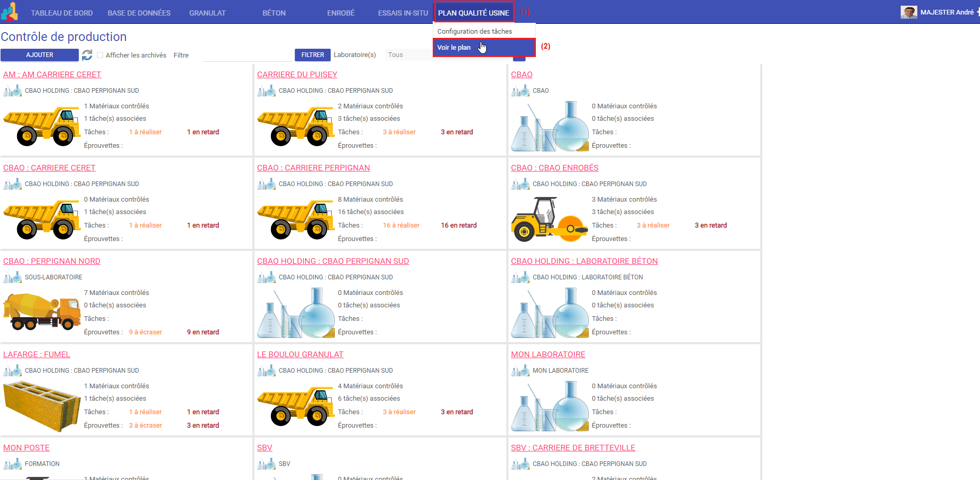The image size is (980, 480).
Task: Click into the Filtre text field
Action: (247, 55)
